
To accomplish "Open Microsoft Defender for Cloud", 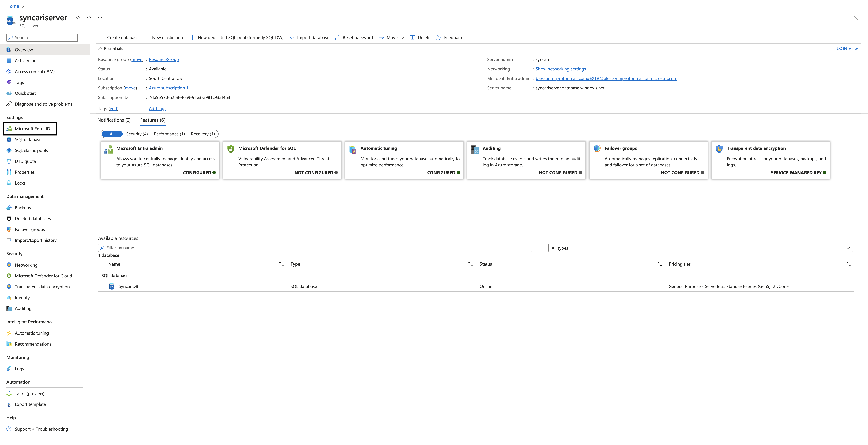I will click(43, 276).
